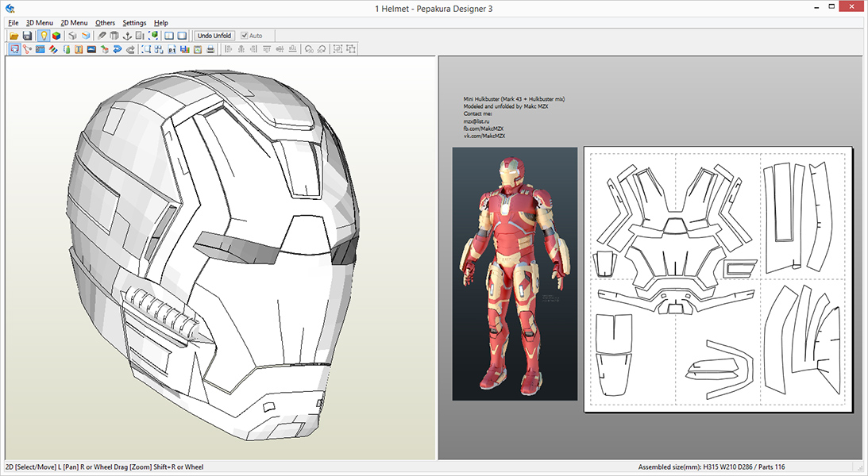The image size is (868, 476).
Task: Click the anchor icon in the toolbar
Action: tap(127, 36)
